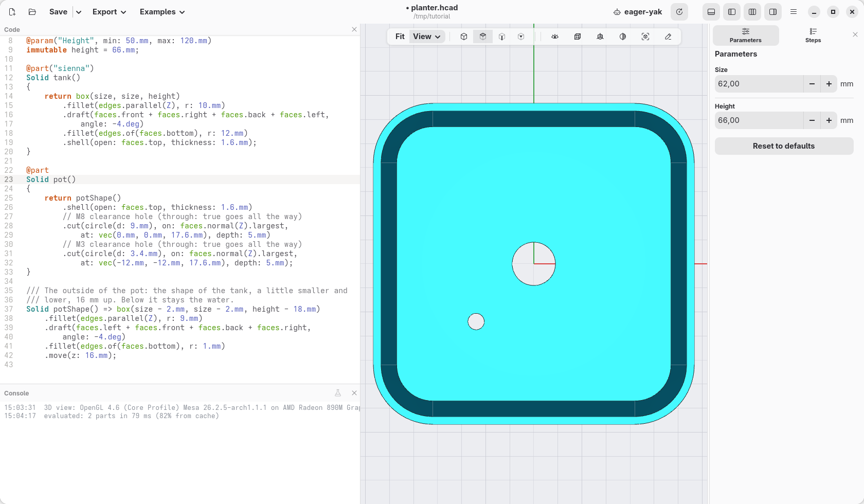Viewport: 864px width, 504px height.
Task: Switch to the Steps tab
Action: pos(813,35)
